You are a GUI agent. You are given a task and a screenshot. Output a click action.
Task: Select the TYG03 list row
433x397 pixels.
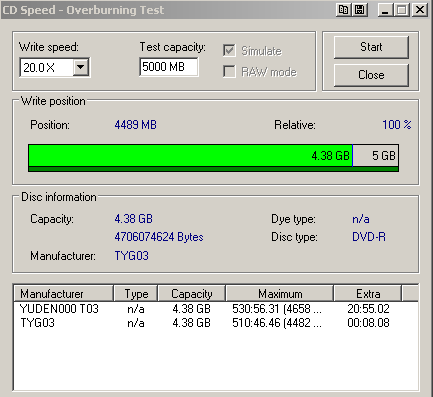tap(216, 323)
